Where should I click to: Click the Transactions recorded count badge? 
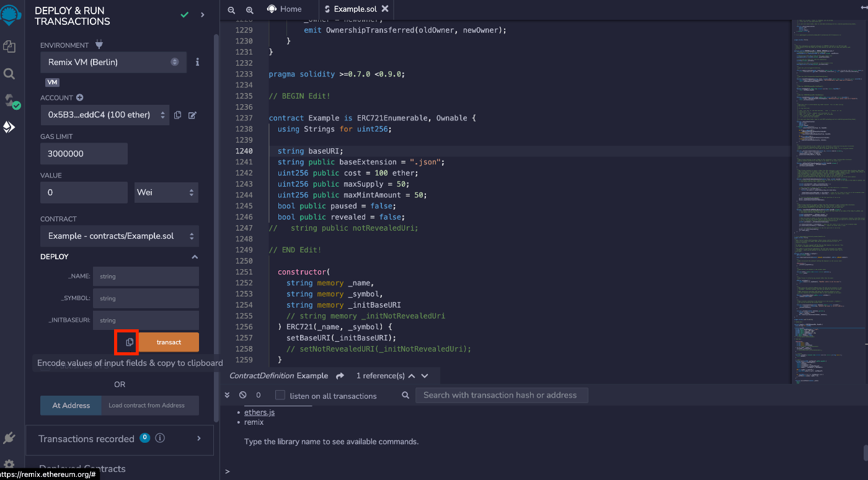point(145,438)
